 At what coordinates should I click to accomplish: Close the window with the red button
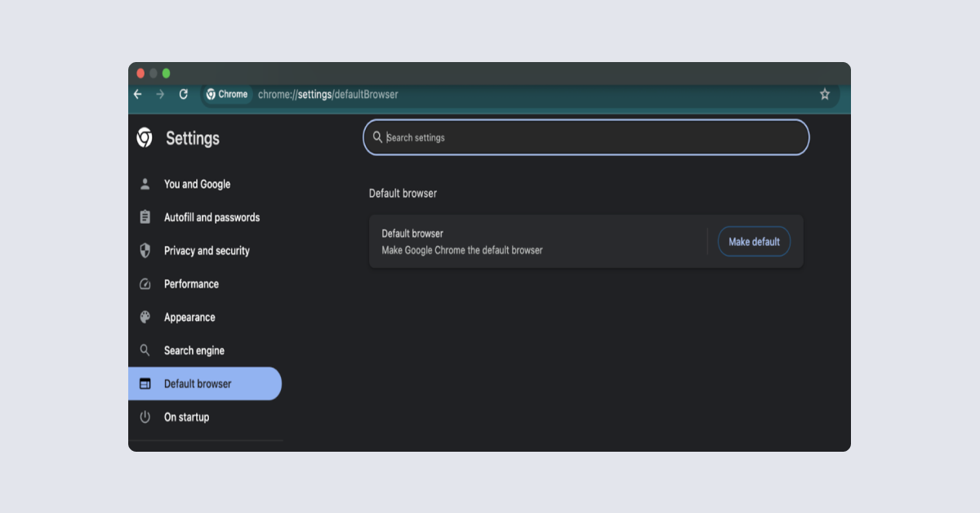140,74
